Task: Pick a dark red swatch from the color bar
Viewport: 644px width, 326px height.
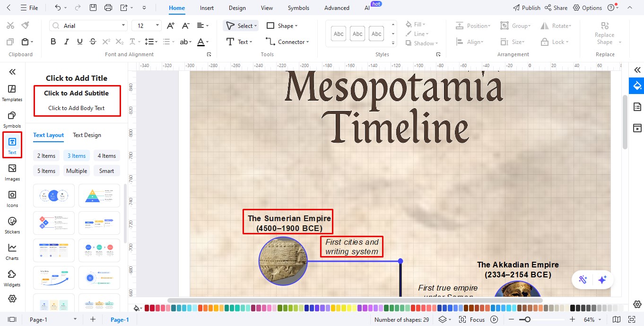Action: click(147, 308)
